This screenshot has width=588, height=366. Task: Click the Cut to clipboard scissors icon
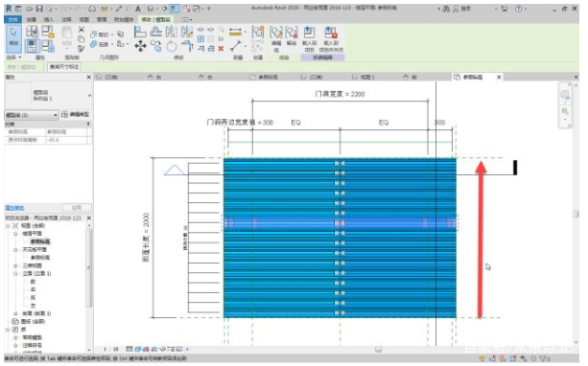click(81, 30)
